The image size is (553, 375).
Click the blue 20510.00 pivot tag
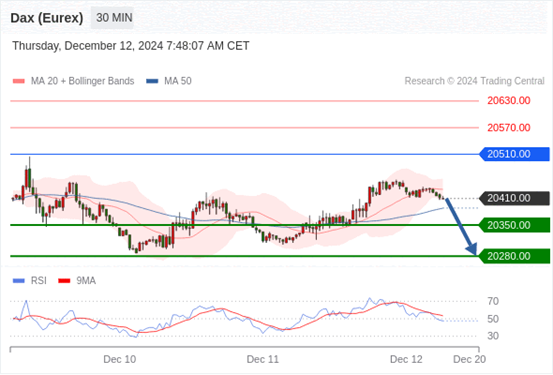pyautogui.click(x=515, y=154)
